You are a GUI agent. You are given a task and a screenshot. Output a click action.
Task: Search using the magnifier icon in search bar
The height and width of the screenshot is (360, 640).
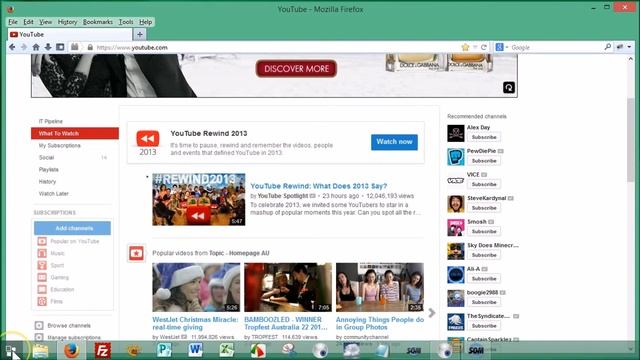608,47
